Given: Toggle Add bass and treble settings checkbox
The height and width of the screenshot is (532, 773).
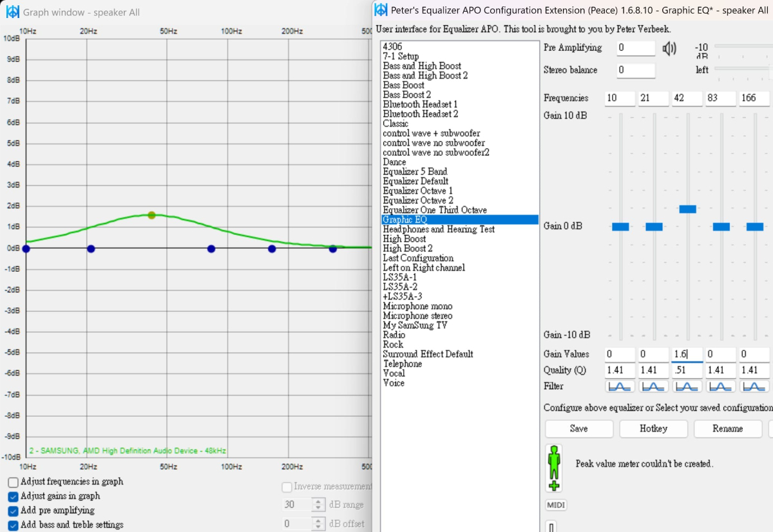Looking at the screenshot, I should 13,525.
